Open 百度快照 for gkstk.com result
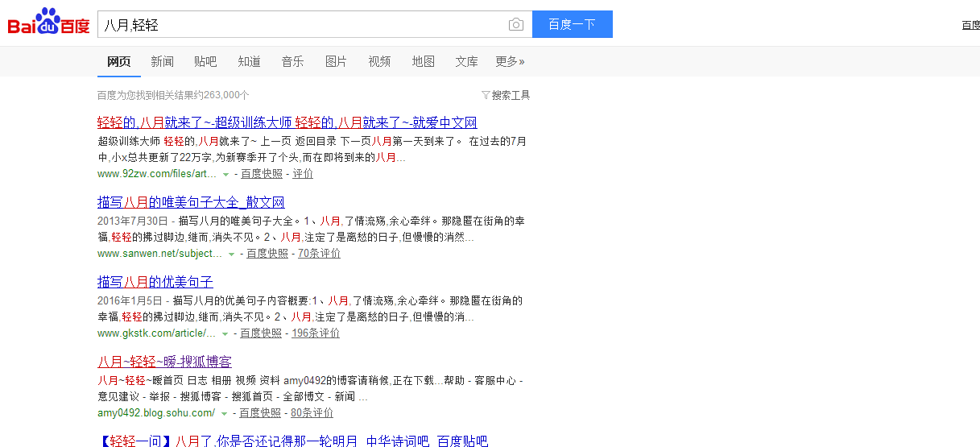980x447 pixels. click(261, 333)
